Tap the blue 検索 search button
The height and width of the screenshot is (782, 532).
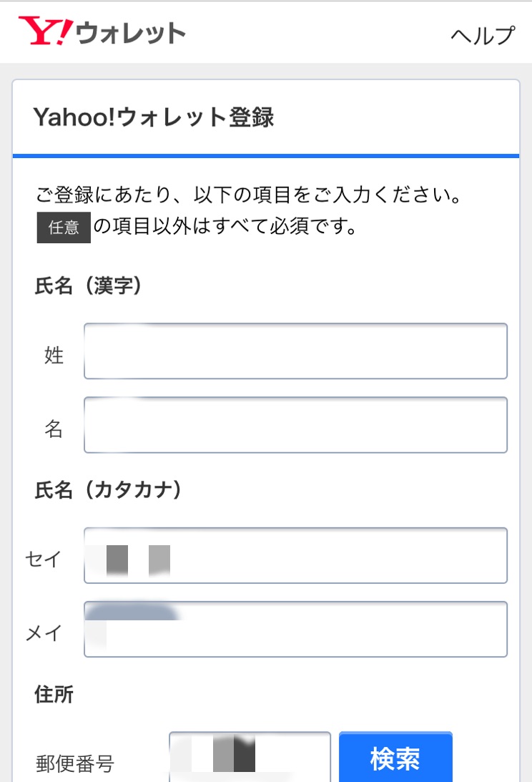point(395,757)
